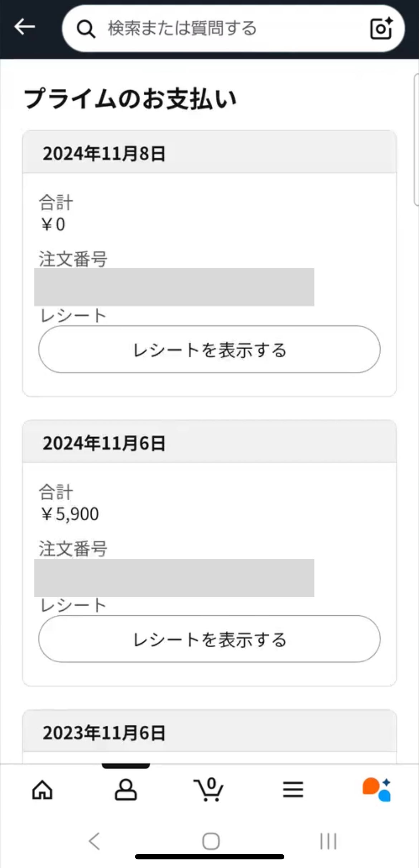Open the hamburger menu icon
419x868 pixels.
pos(293,790)
